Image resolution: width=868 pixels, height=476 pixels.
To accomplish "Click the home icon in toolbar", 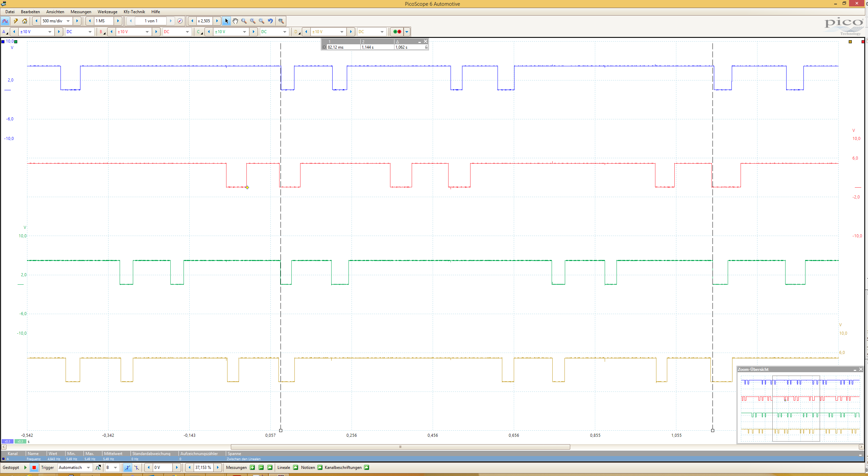I will [25, 21].
